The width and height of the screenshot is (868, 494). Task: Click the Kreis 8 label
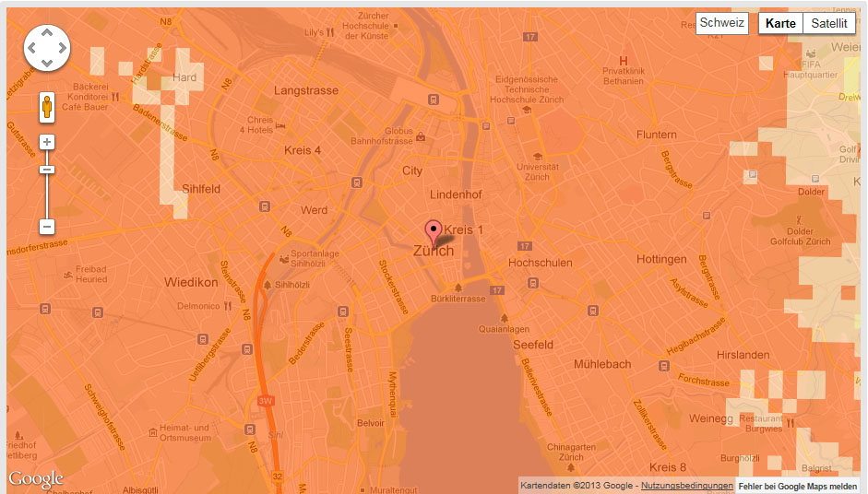[x=667, y=467]
